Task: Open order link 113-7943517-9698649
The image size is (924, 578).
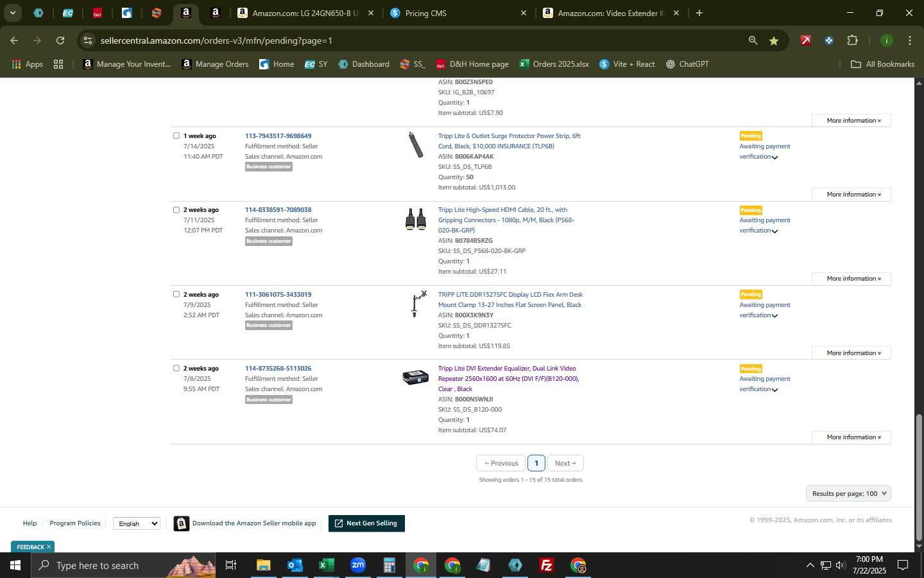Action: 278,136
